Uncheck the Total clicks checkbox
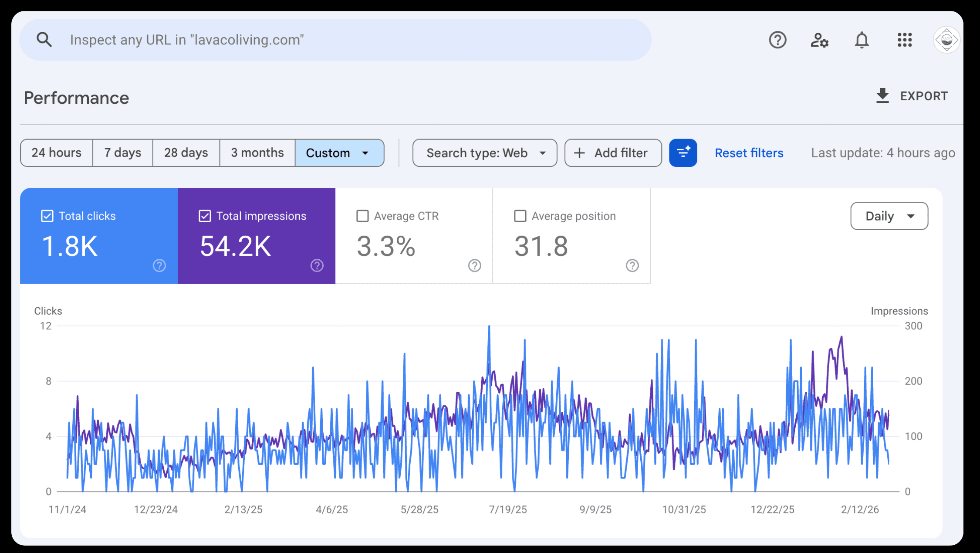 (x=47, y=216)
